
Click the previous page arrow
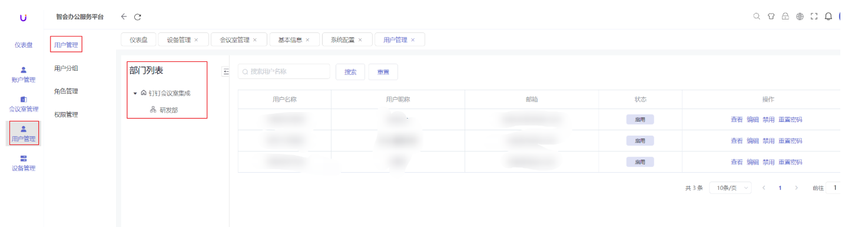point(764,188)
